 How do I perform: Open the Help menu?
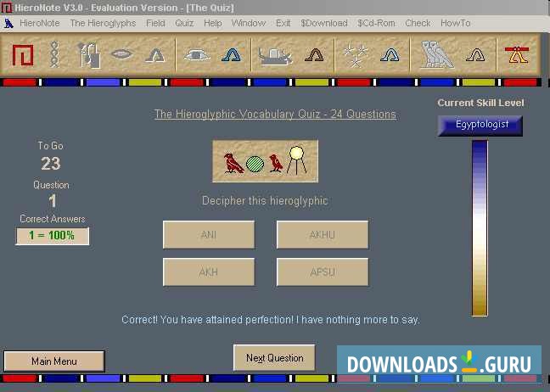(x=212, y=23)
